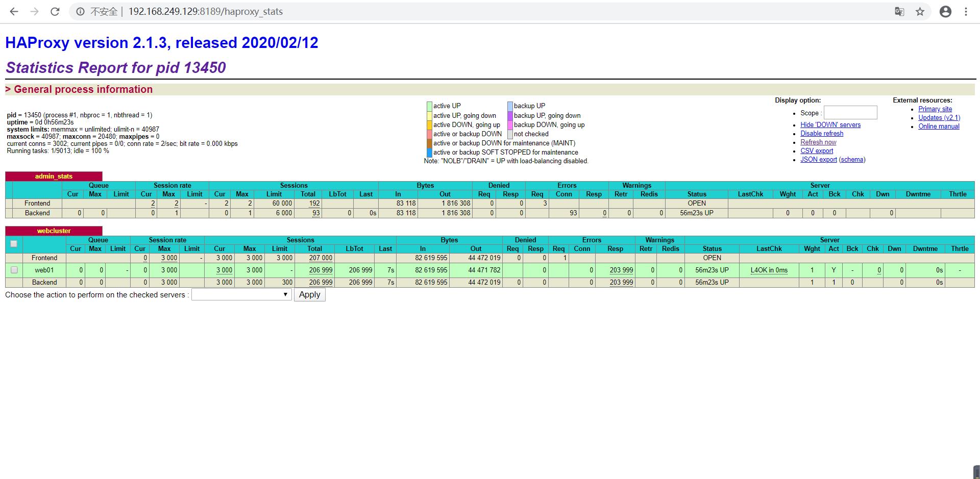The width and height of the screenshot is (980, 479).
Task: Click web01 error response count 203 999
Action: coord(621,270)
